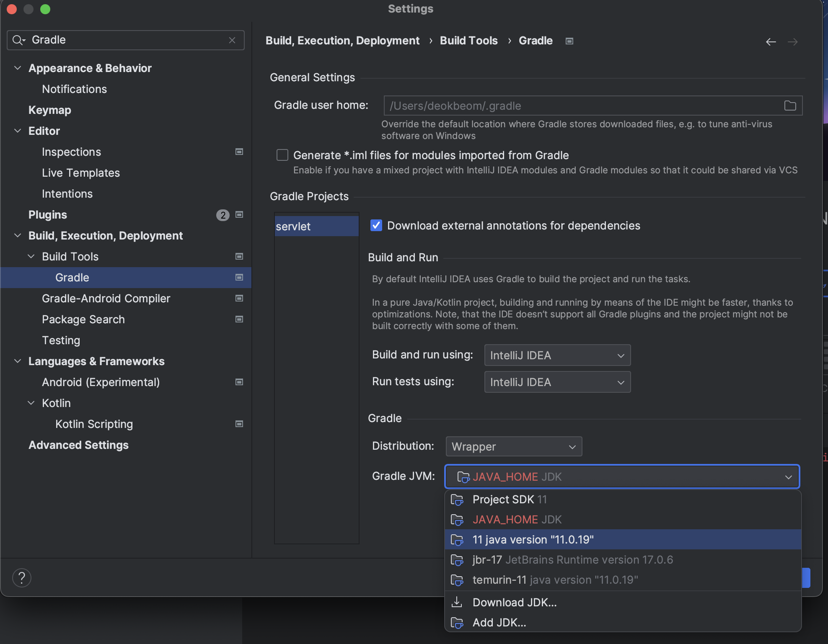The image size is (828, 644).
Task: Open the Distribution Wrapper dropdown
Action: point(514,446)
